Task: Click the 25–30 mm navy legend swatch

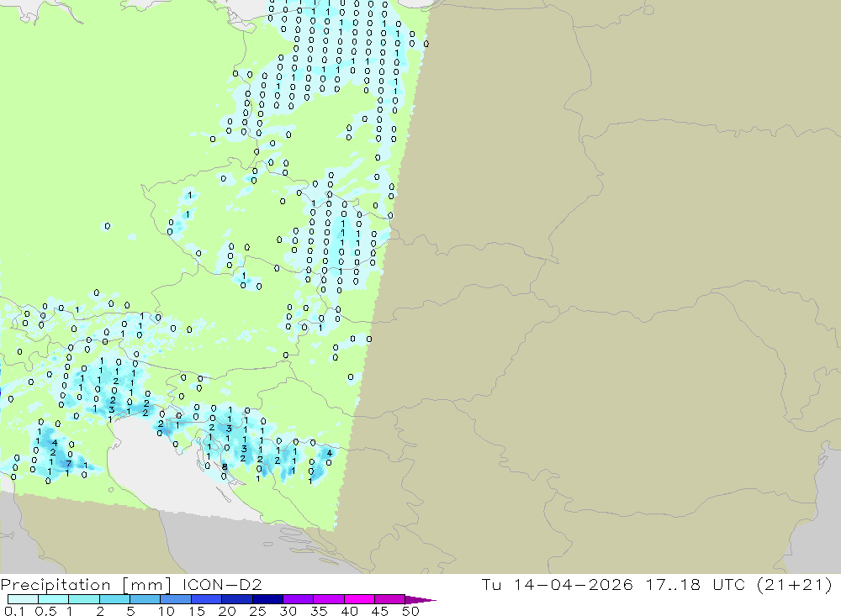Action: [267, 599]
